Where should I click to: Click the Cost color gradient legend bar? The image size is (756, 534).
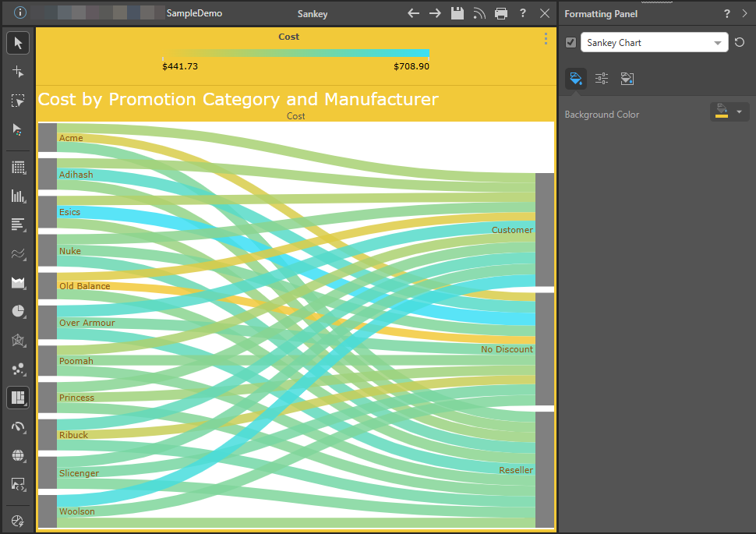coord(296,53)
